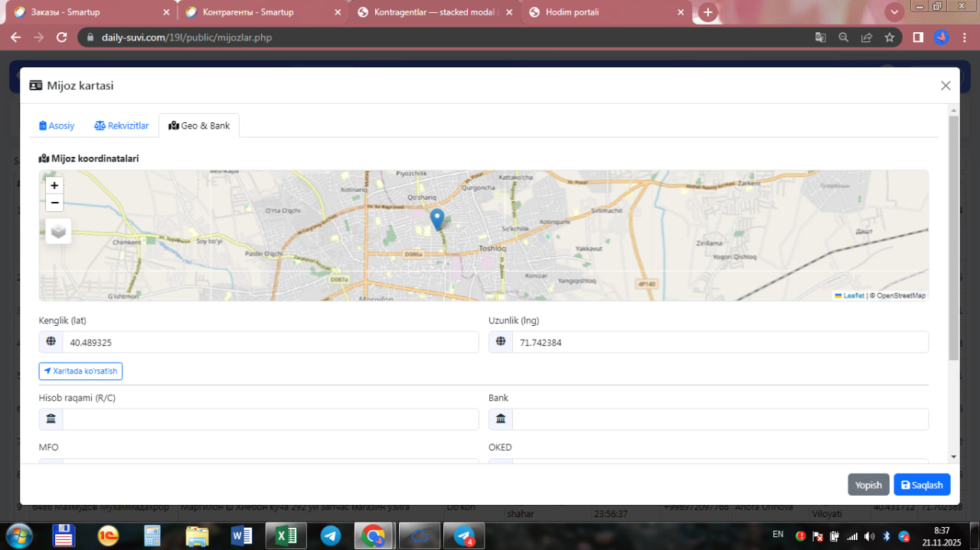
Task: Switch to the Rekvizitlar tab
Action: click(x=122, y=125)
